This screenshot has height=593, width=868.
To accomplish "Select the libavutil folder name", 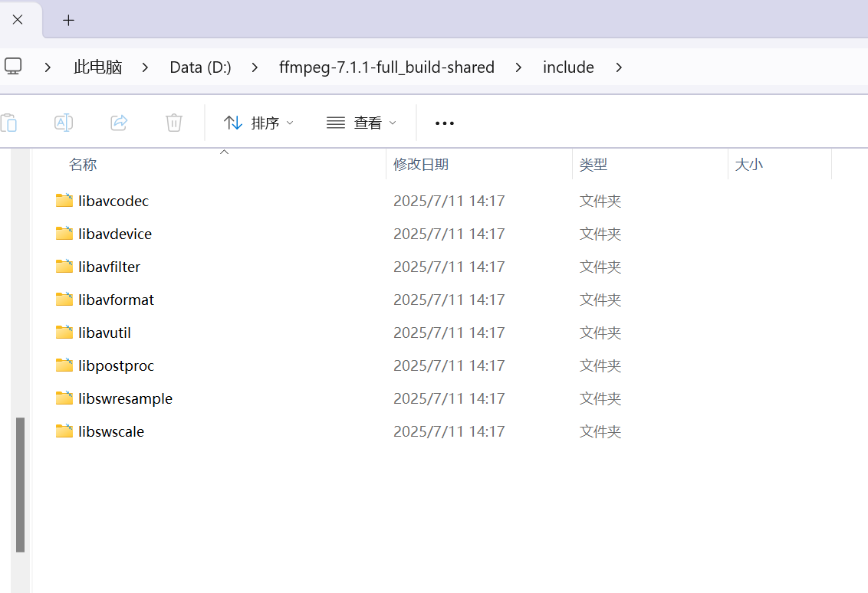I will pos(104,333).
